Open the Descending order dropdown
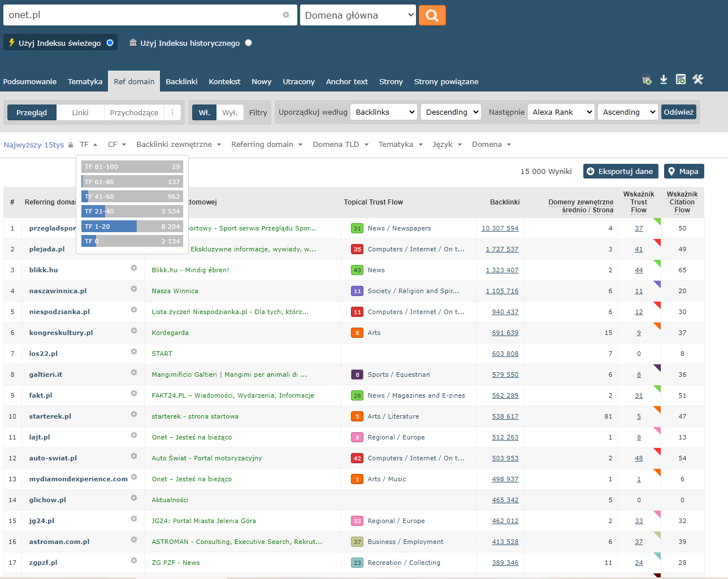Image resolution: width=728 pixels, height=579 pixels. [x=451, y=112]
